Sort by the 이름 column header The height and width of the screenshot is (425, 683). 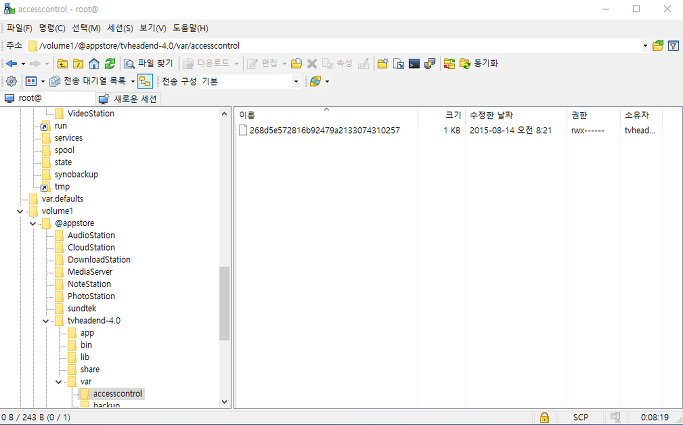tap(327, 115)
